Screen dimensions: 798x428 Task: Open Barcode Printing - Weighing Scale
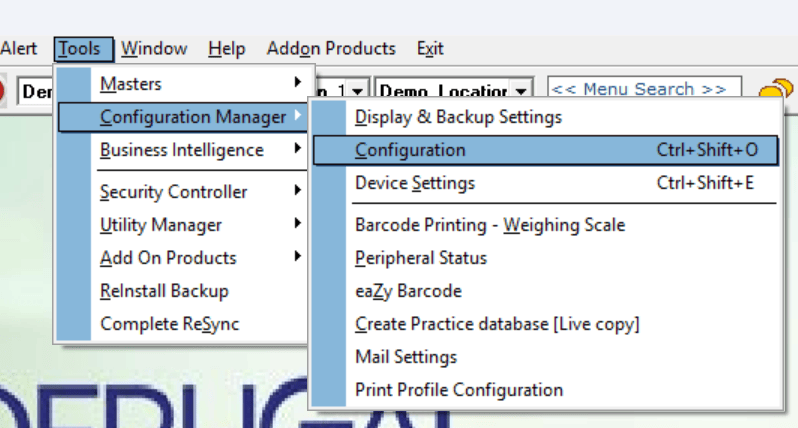[490, 225]
